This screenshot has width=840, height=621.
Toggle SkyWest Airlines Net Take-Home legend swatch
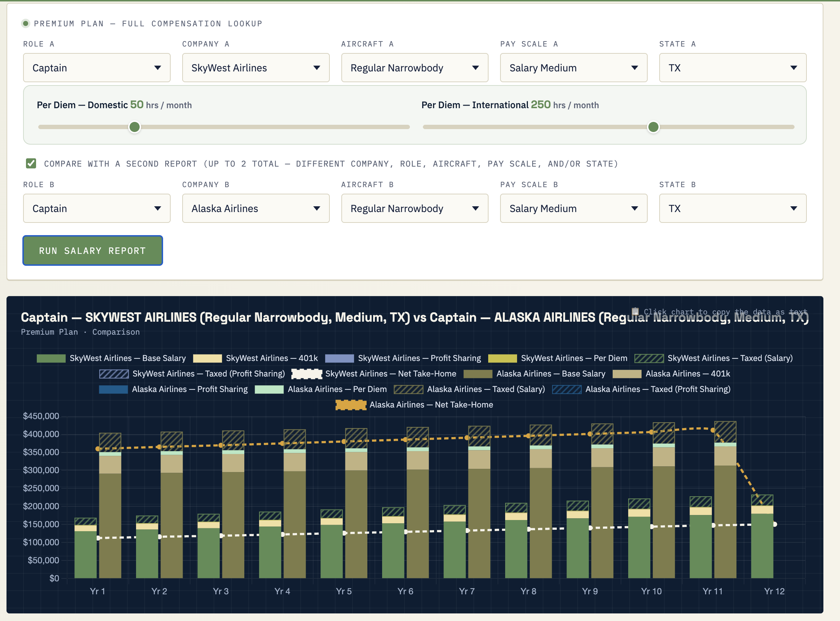(307, 374)
